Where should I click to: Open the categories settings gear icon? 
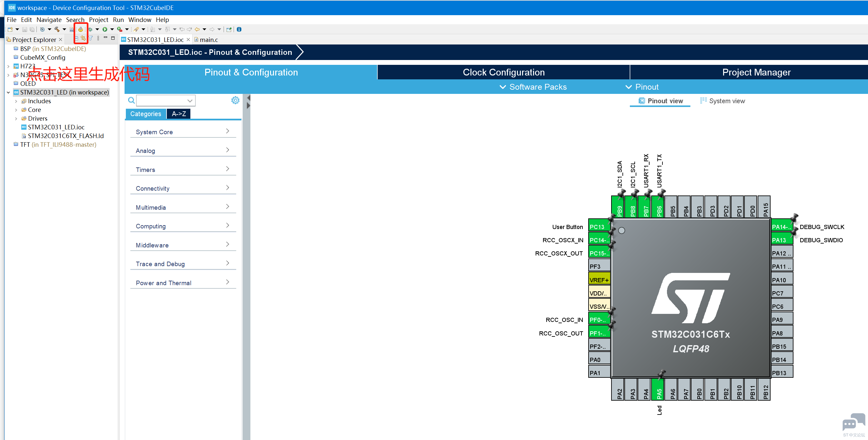[235, 100]
